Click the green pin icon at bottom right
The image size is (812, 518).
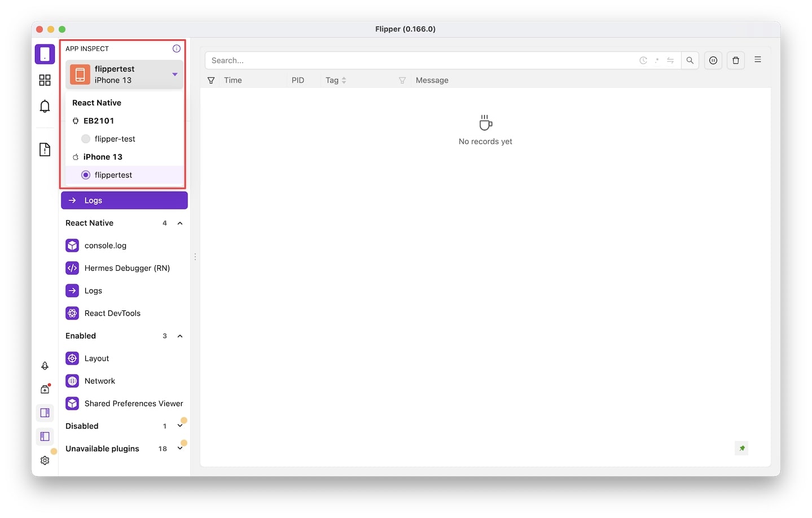(x=742, y=448)
